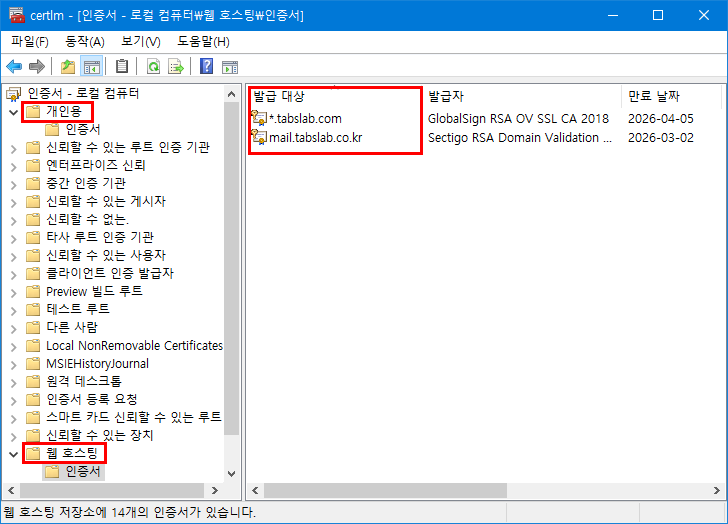728x524 pixels.
Task: Click list pane horizontal scroll right arrow
Action: click(717, 490)
